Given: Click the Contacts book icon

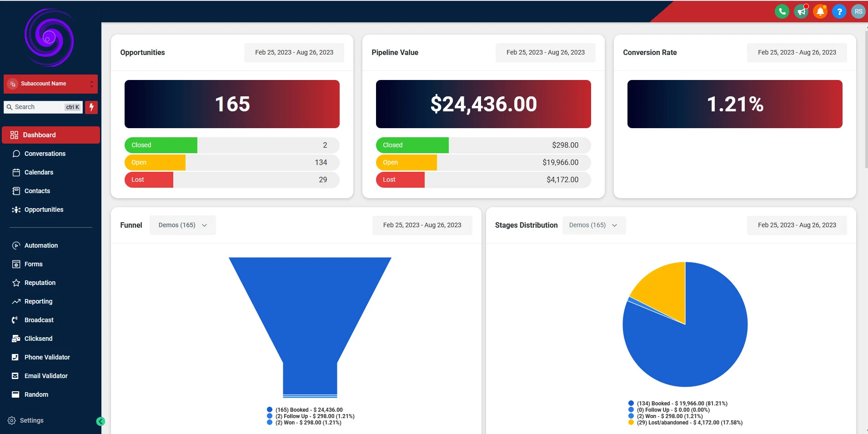Looking at the screenshot, I should click(x=16, y=191).
